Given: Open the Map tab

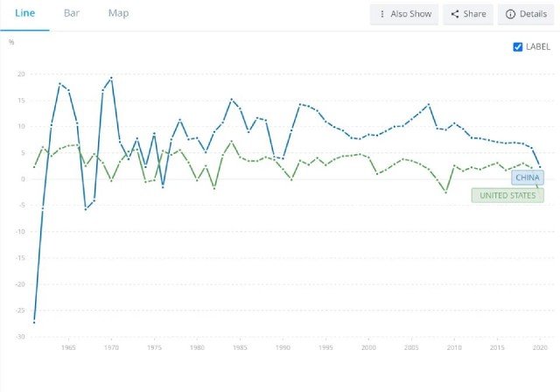Looking at the screenshot, I should pyautogui.click(x=118, y=14).
